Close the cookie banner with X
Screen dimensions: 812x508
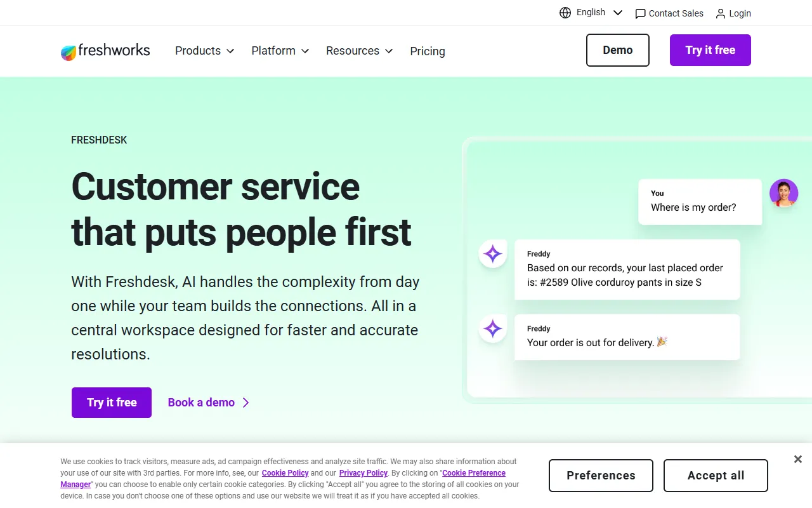(798, 459)
